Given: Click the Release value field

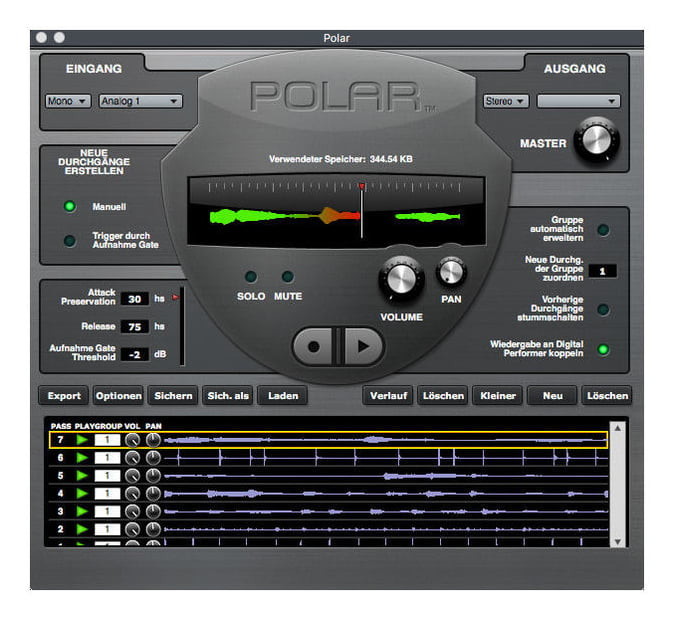Looking at the screenshot, I should [135, 327].
